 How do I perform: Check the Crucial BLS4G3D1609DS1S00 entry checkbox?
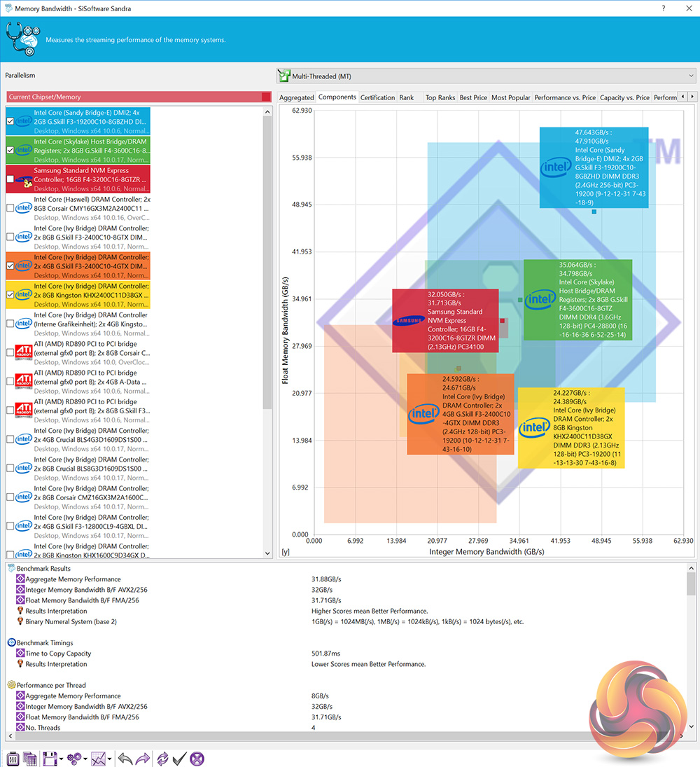[10, 439]
